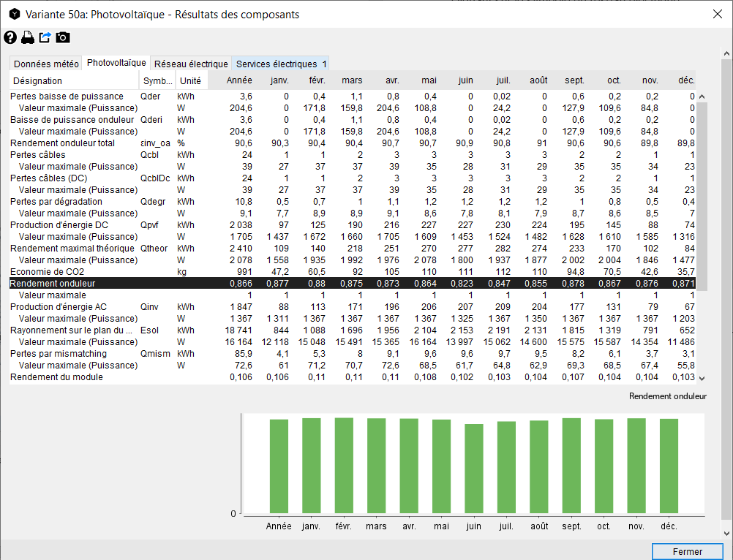Viewport: 733px width, 560px height.
Task: Take a screenshot with camera icon
Action: click(63, 38)
